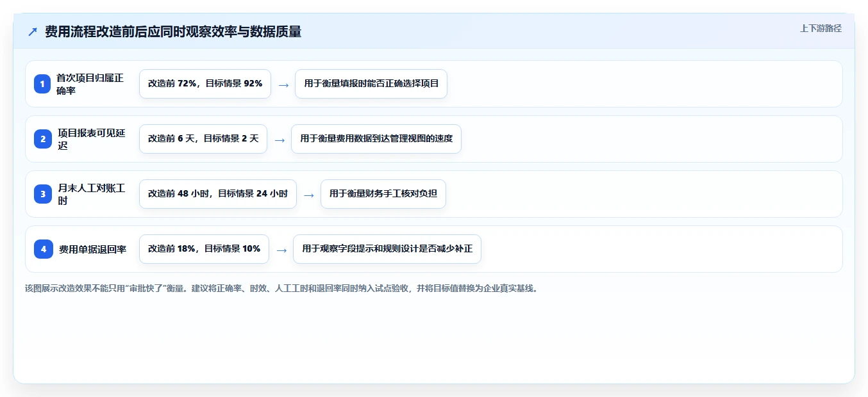This screenshot has height=397, width=868.
Task: Select the title 费用流程改造前后应同时观察效率与数据质量
Action: coord(173,31)
